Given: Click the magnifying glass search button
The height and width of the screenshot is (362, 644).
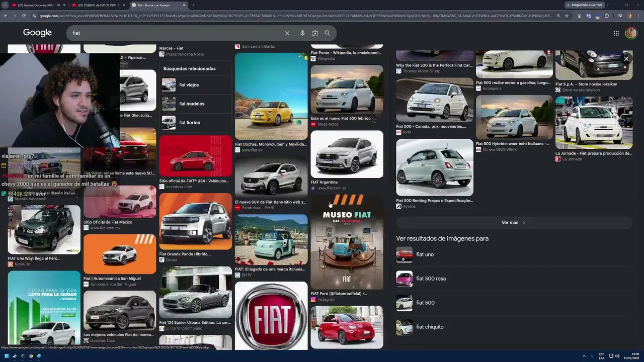Looking at the screenshot, I should pos(328,33).
